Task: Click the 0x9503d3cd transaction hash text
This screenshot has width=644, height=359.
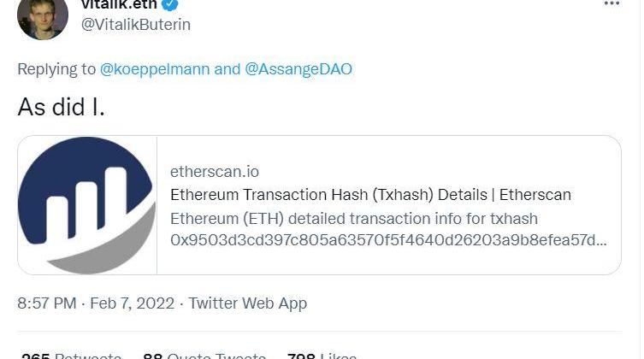Action: [x=388, y=240]
